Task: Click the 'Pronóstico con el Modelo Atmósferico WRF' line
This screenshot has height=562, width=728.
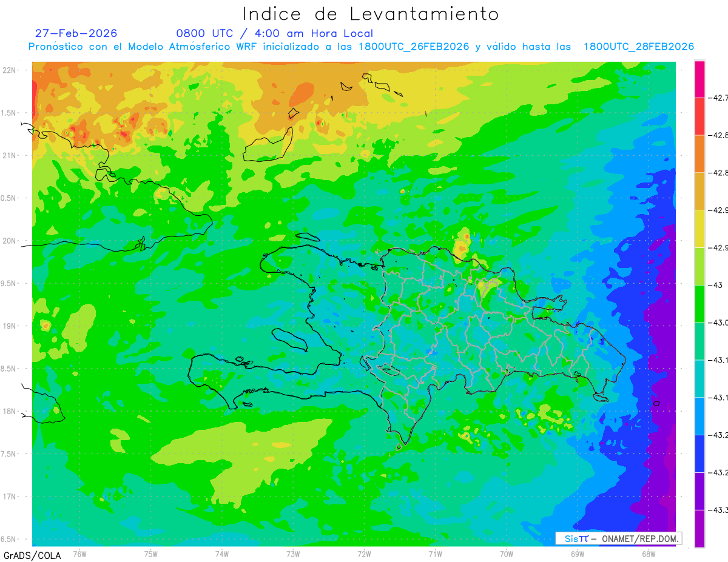Action: [x=361, y=47]
